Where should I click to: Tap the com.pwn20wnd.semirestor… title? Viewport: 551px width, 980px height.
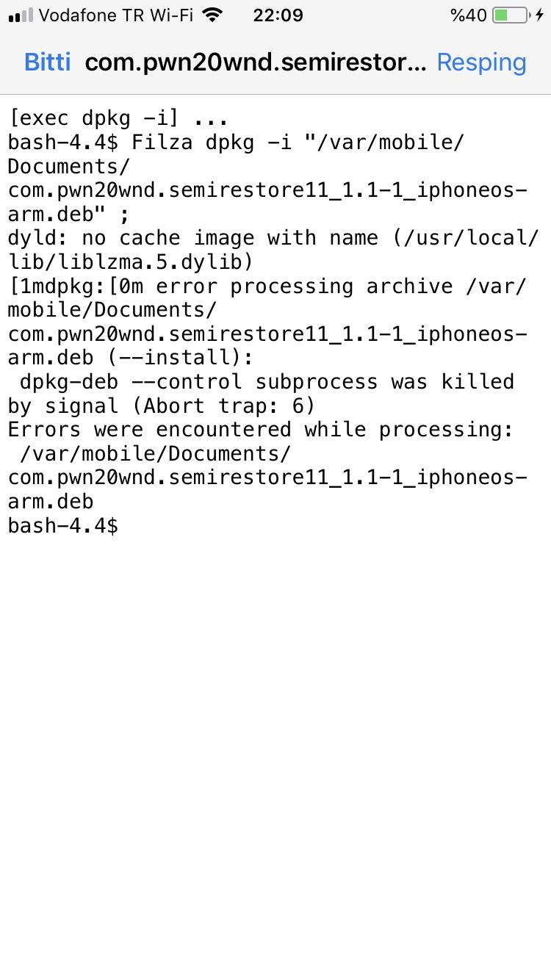tap(255, 62)
